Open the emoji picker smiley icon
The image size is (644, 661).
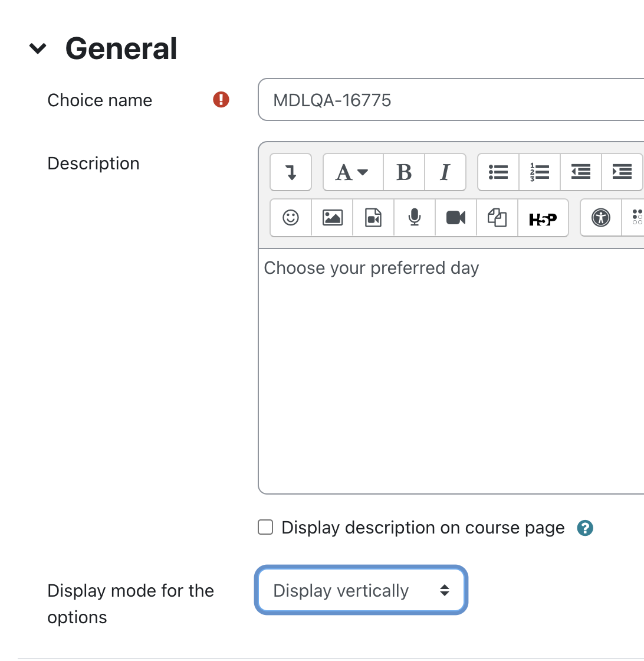coord(291,218)
